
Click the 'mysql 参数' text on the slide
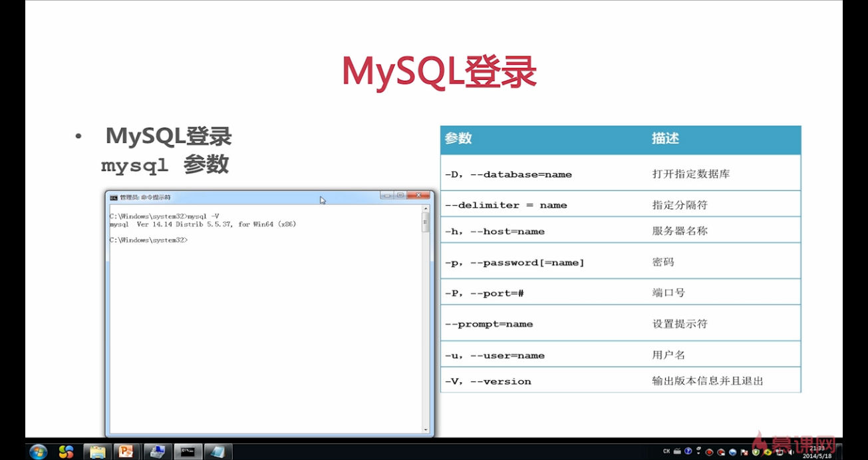(x=165, y=164)
